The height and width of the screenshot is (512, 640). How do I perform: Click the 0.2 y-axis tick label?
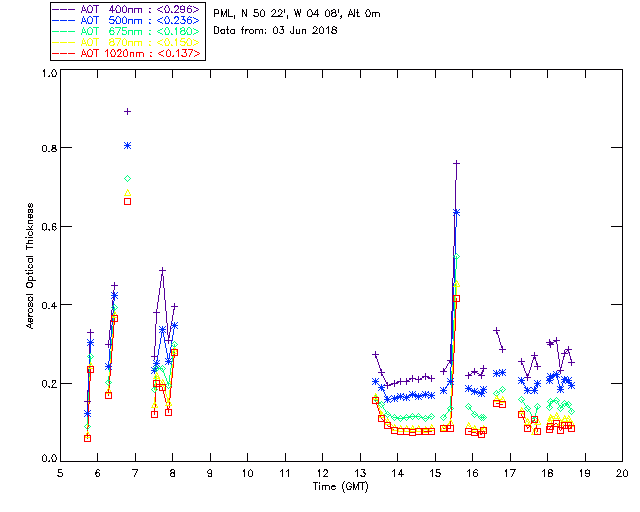coord(49,384)
